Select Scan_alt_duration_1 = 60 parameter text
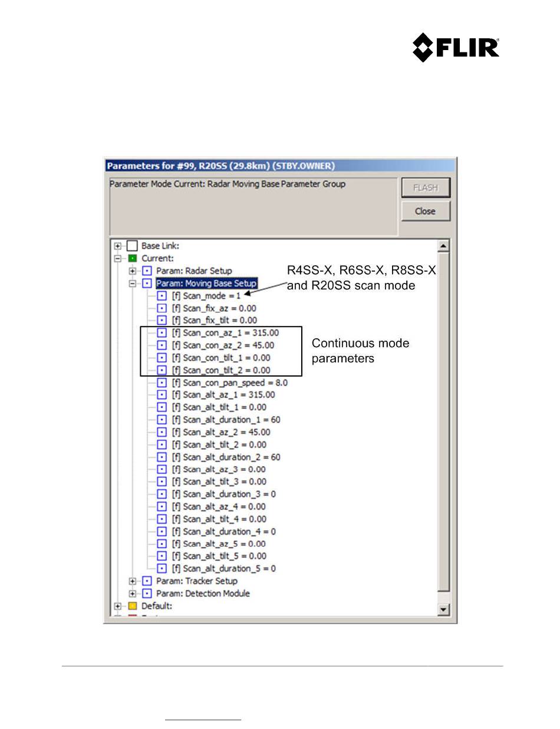Viewport: 560px width, 729px height. pyautogui.click(x=226, y=420)
